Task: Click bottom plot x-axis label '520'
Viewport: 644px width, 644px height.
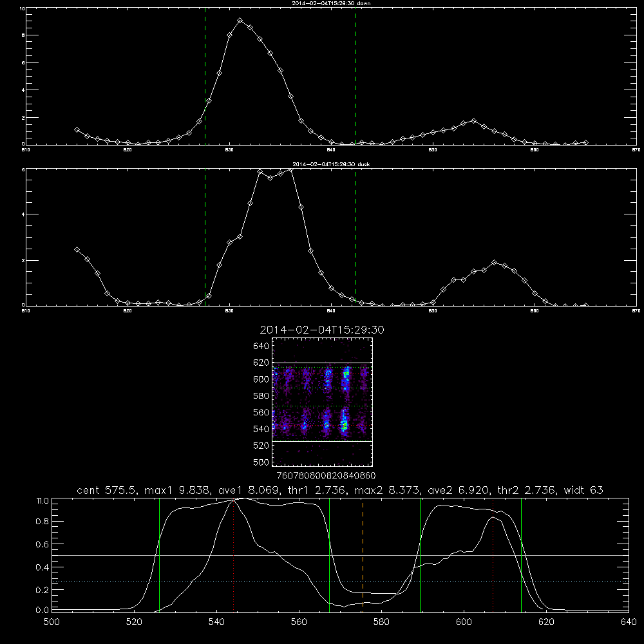Action: 134,622
